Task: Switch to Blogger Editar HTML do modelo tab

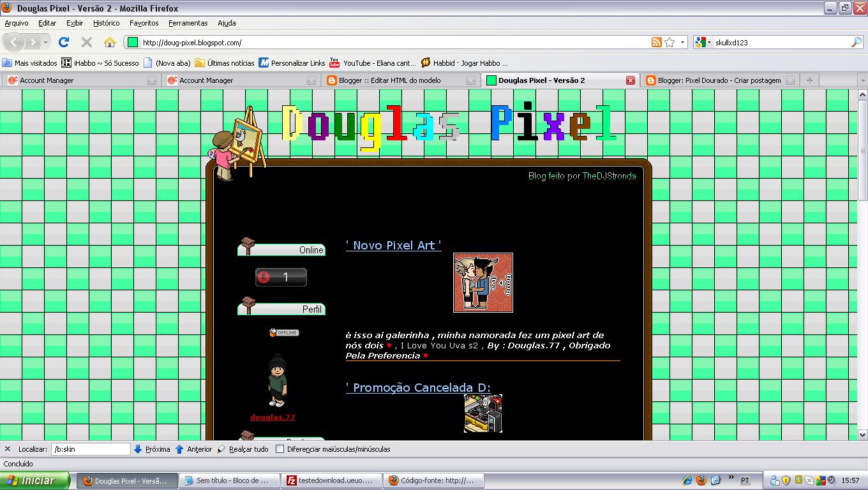Action: [x=400, y=80]
